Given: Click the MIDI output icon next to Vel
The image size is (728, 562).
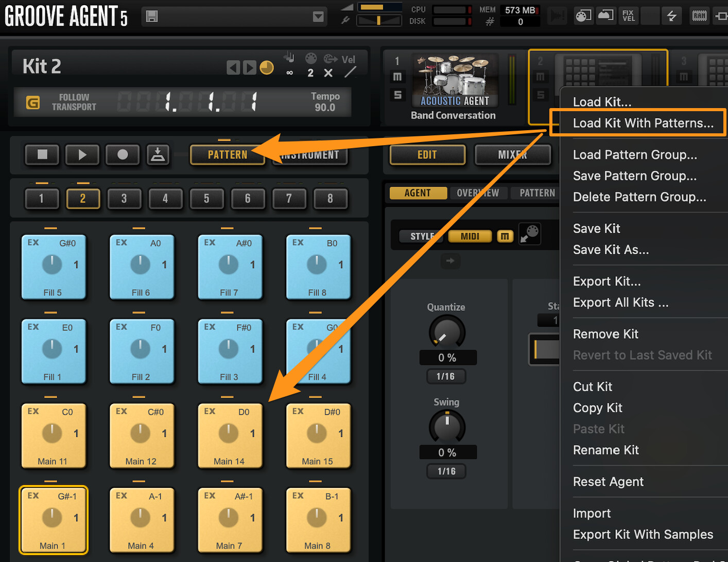Looking at the screenshot, I should [x=330, y=59].
